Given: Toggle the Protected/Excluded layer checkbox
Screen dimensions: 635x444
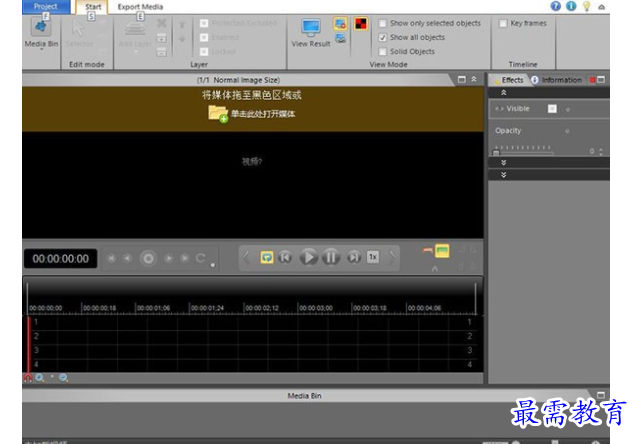Looking at the screenshot, I should [x=204, y=23].
